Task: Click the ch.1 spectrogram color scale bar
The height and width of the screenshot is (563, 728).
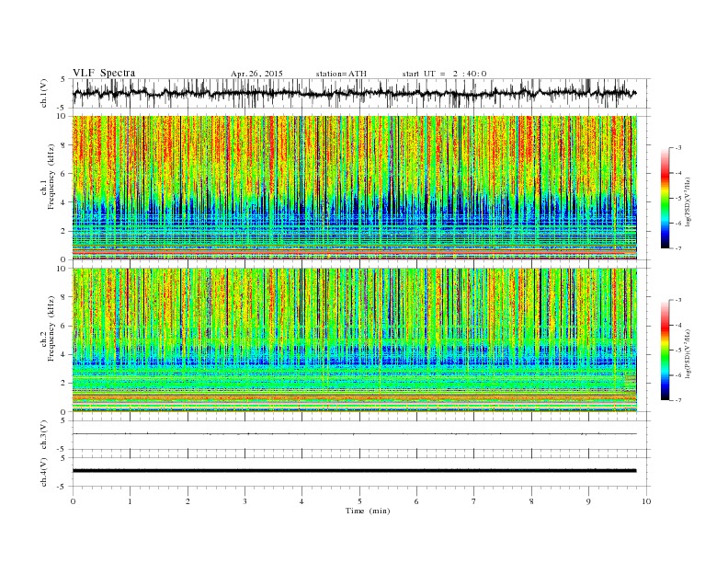Action: (665, 198)
